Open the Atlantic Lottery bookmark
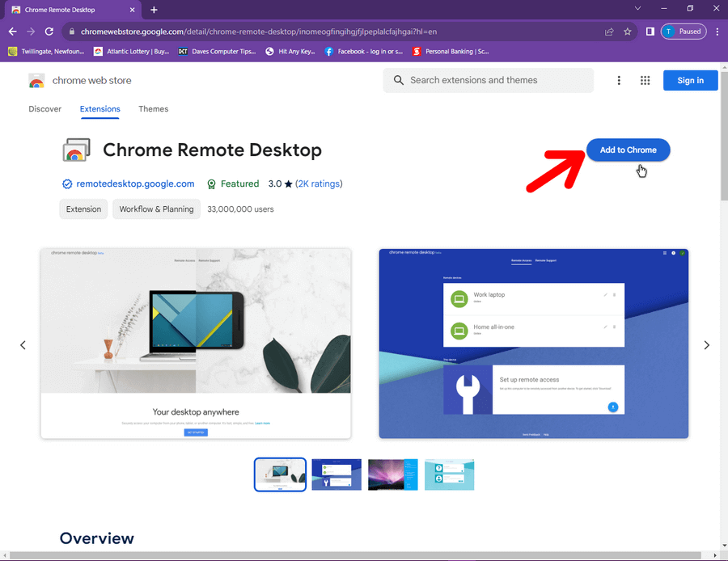728x561 pixels. (x=131, y=52)
